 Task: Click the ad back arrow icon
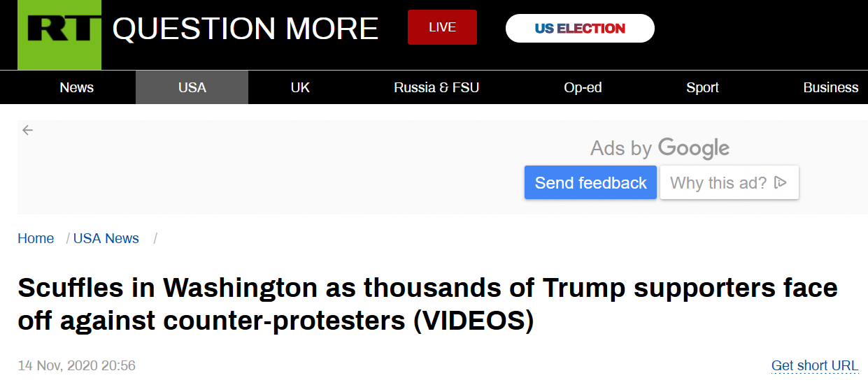[x=27, y=130]
